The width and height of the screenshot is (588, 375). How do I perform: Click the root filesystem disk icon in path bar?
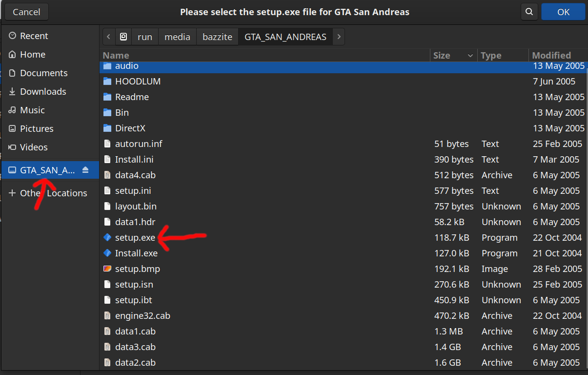point(124,37)
